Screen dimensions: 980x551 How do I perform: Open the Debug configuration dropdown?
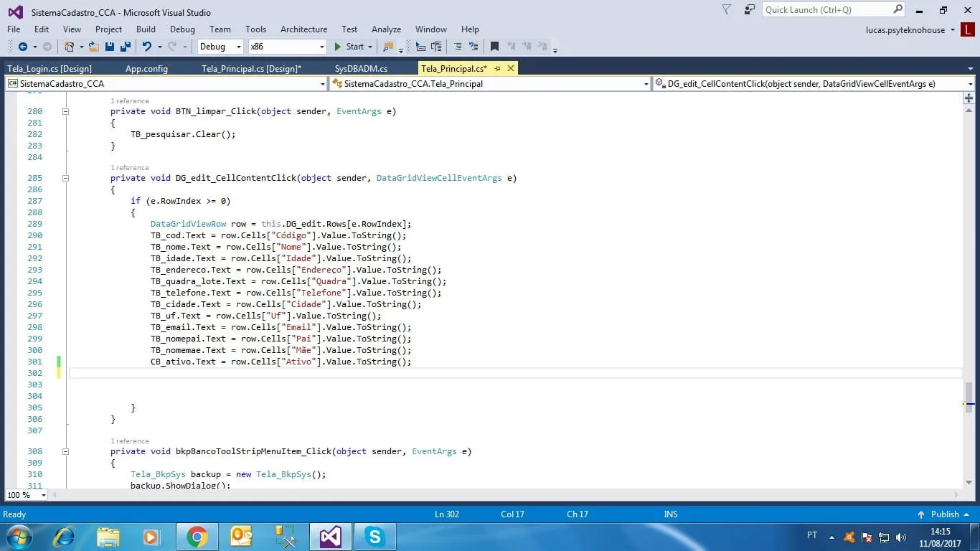pos(239,47)
